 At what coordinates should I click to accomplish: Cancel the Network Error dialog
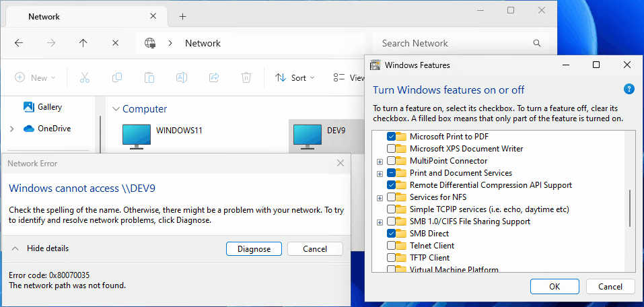pyautogui.click(x=315, y=248)
